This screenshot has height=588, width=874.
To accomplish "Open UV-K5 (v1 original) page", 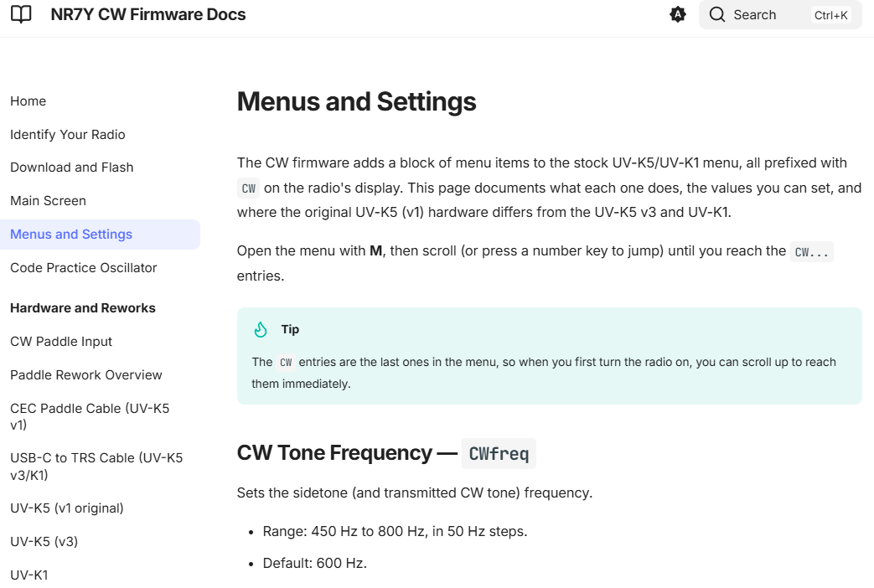I will tap(67, 508).
